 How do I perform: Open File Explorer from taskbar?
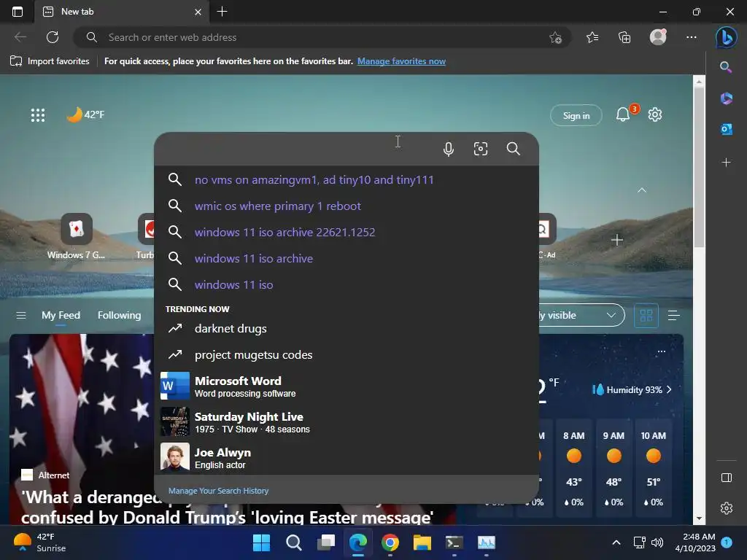pyautogui.click(x=422, y=542)
